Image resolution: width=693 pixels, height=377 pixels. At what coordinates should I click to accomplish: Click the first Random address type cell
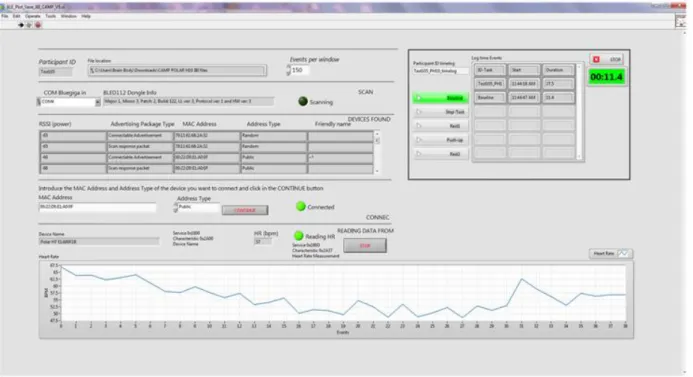point(274,136)
